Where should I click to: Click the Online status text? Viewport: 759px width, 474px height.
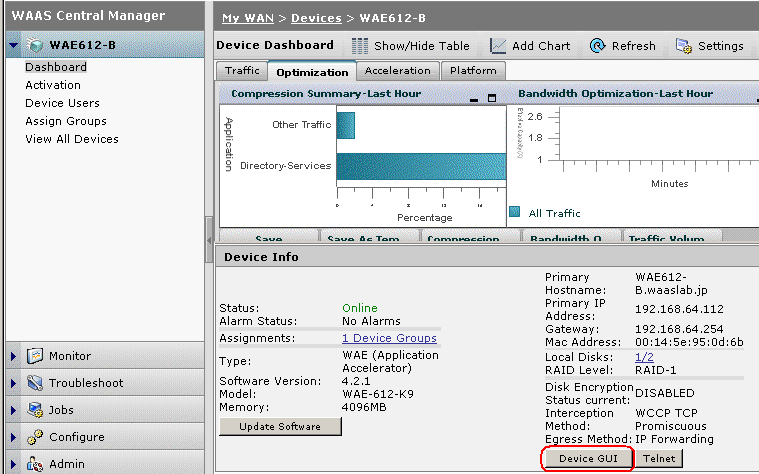(360, 308)
